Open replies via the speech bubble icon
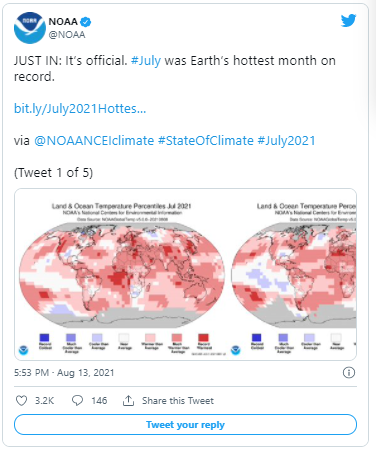376x453 pixels. click(77, 400)
